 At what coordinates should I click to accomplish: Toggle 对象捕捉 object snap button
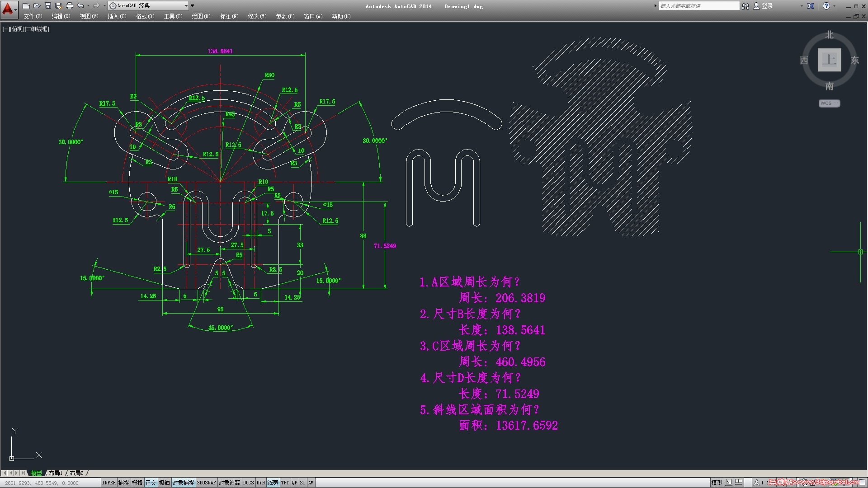(x=183, y=483)
